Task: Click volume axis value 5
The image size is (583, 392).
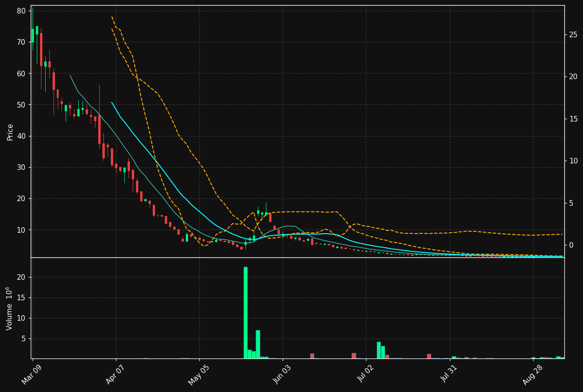Action: 24,338
